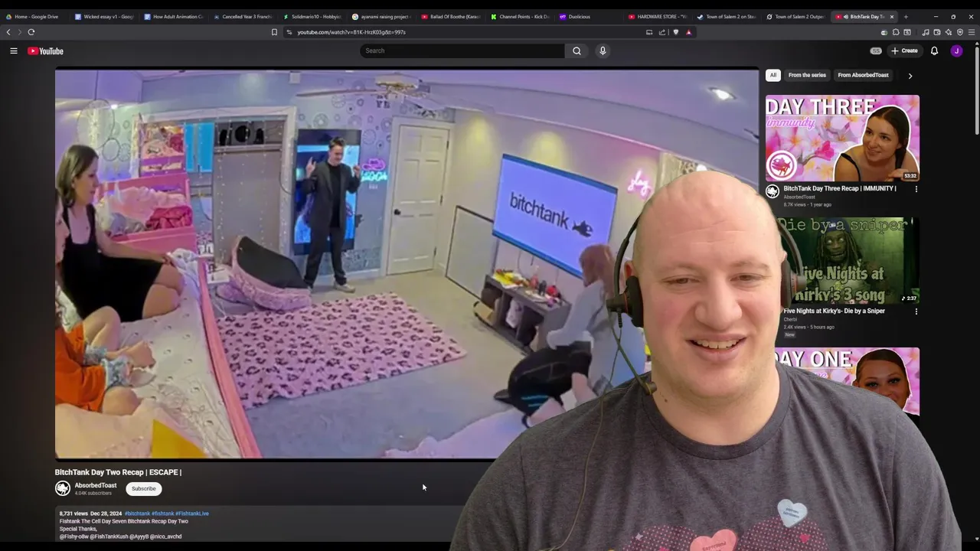Screen dimensions: 980x551
Task: Click the main video player
Action: 407,263
